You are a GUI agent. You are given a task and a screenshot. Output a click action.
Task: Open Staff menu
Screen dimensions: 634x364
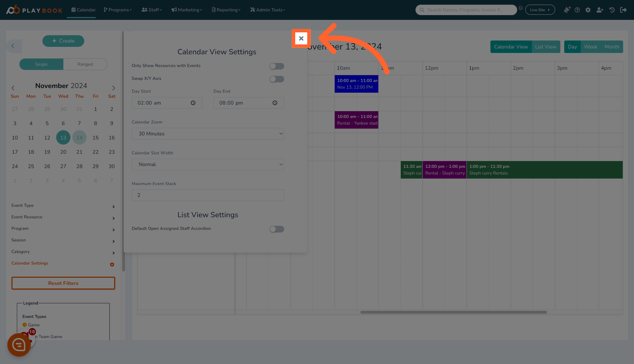point(152,10)
